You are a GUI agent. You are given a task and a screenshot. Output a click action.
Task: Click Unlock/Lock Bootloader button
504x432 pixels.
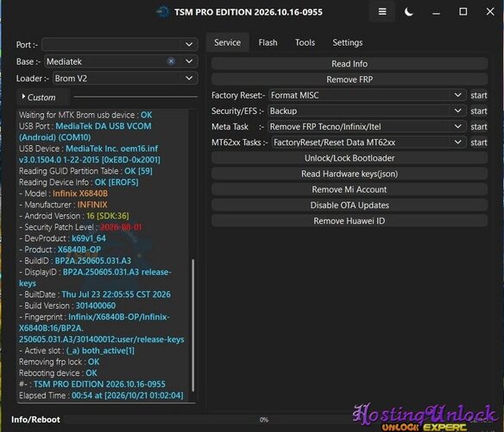coord(350,158)
